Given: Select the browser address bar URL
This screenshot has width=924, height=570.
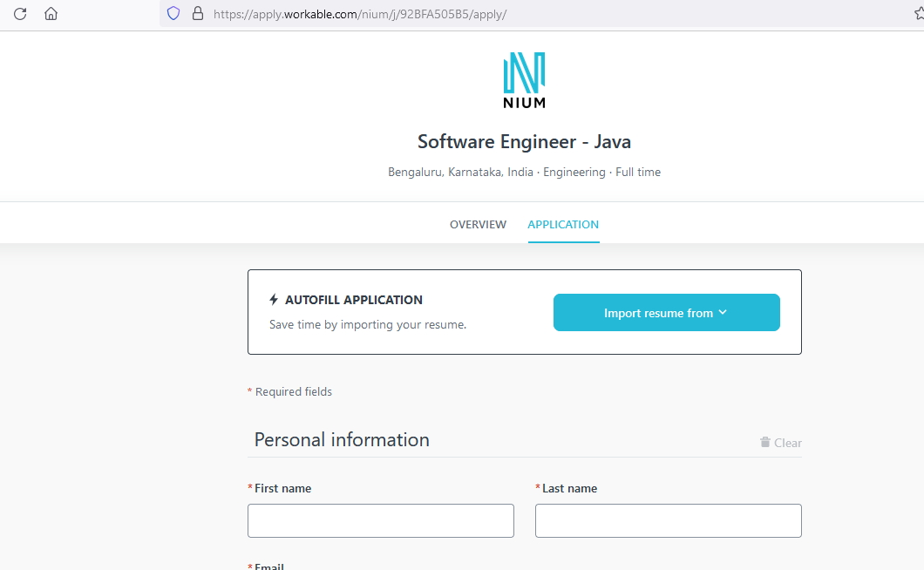Looking at the screenshot, I should (x=359, y=14).
